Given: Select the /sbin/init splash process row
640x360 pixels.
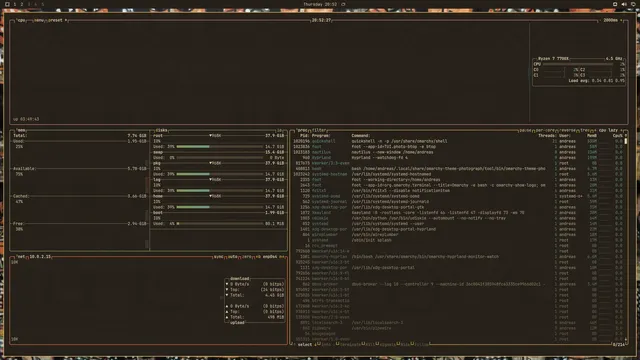Looking at the screenshot, I should 458,240.
